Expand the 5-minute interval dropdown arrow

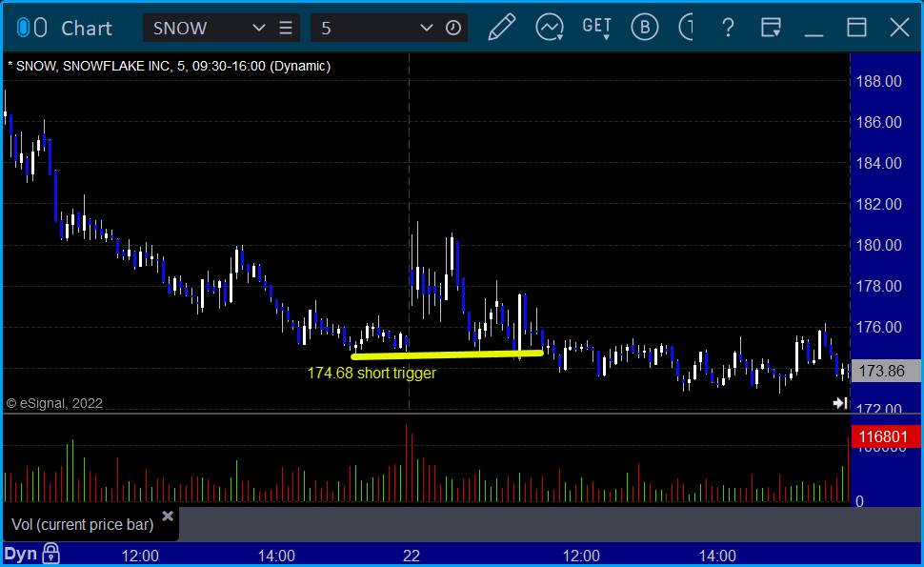426,28
